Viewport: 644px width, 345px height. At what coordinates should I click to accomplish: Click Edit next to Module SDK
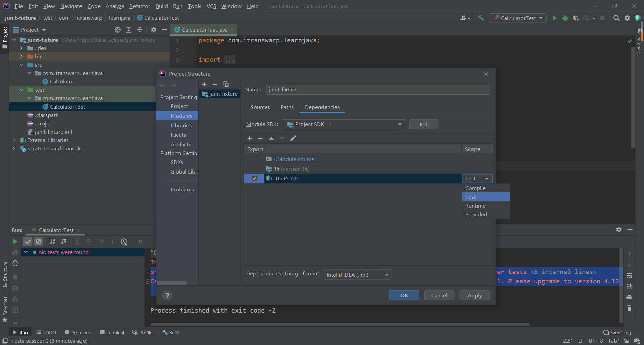424,124
